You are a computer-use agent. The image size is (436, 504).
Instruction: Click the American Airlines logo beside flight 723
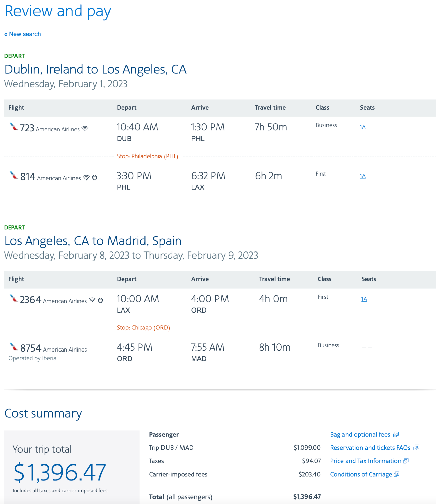click(14, 126)
